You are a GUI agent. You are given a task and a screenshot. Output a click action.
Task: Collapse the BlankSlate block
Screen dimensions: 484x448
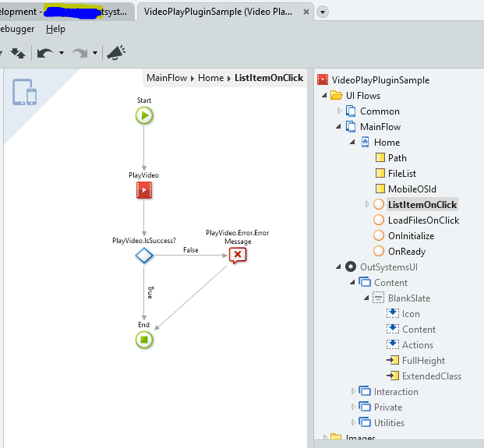tap(366, 298)
